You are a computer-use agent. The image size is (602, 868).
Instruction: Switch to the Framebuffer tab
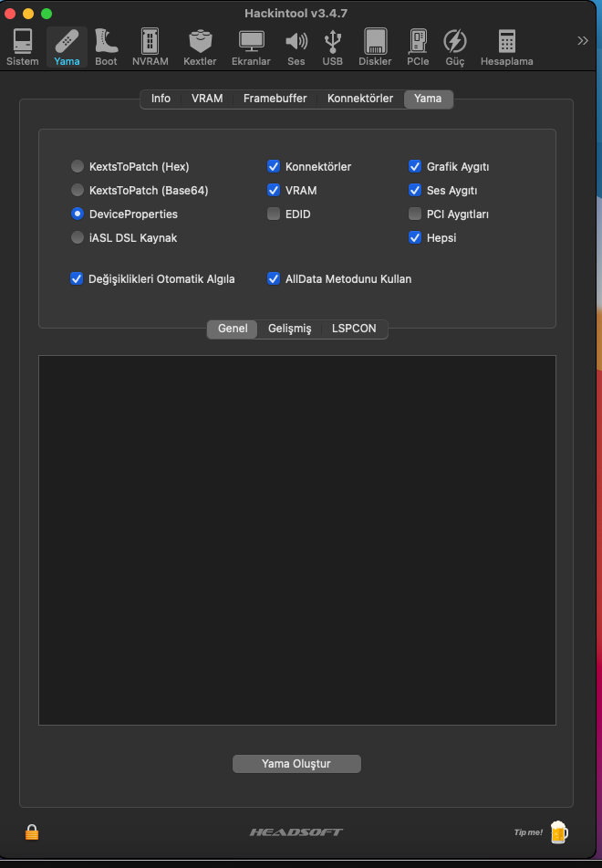pos(275,99)
